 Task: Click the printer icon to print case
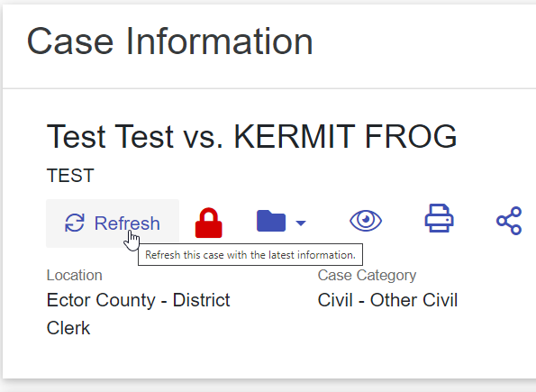(440, 218)
